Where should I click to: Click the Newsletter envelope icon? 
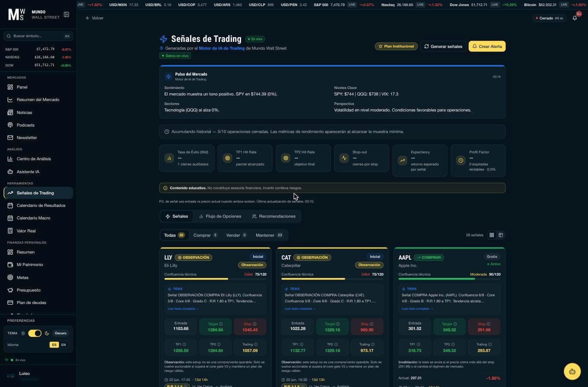coord(10,137)
